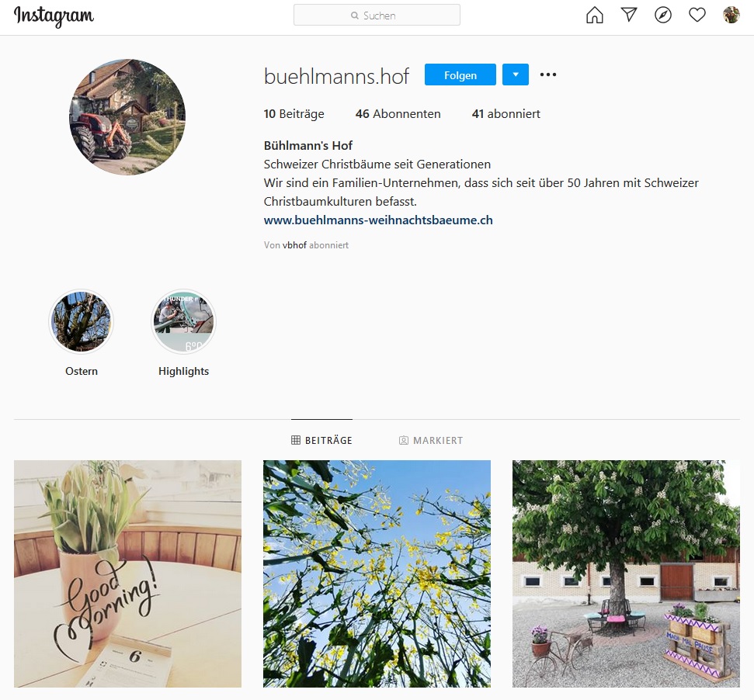754x700 pixels.
Task: Expand suggested accounts dropdown arrow
Action: click(516, 75)
